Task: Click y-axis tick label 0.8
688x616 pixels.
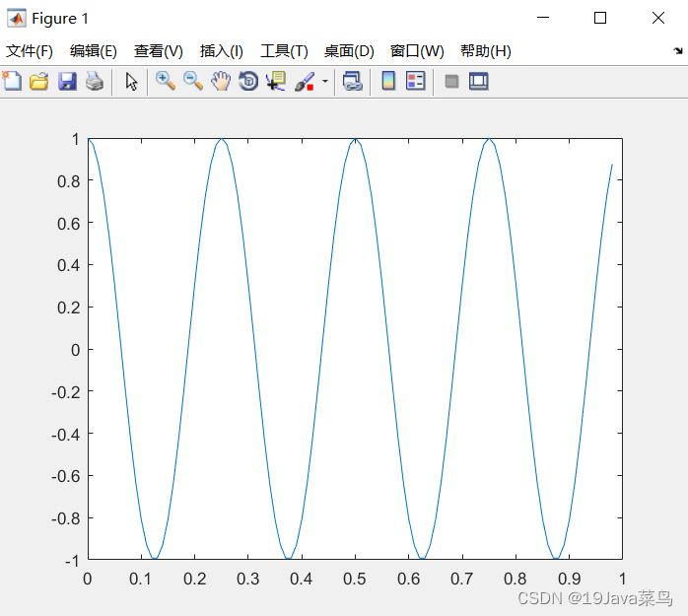Action: (69, 181)
